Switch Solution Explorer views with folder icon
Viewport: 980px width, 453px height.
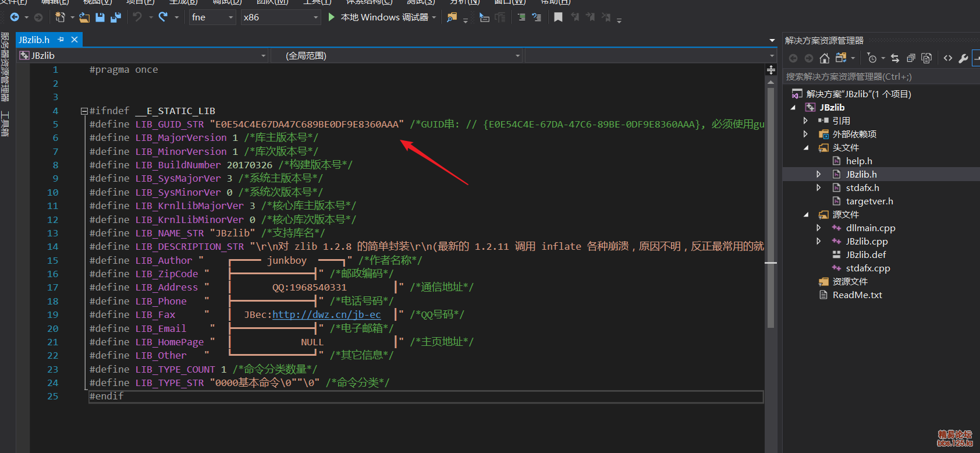coord(841,58)
